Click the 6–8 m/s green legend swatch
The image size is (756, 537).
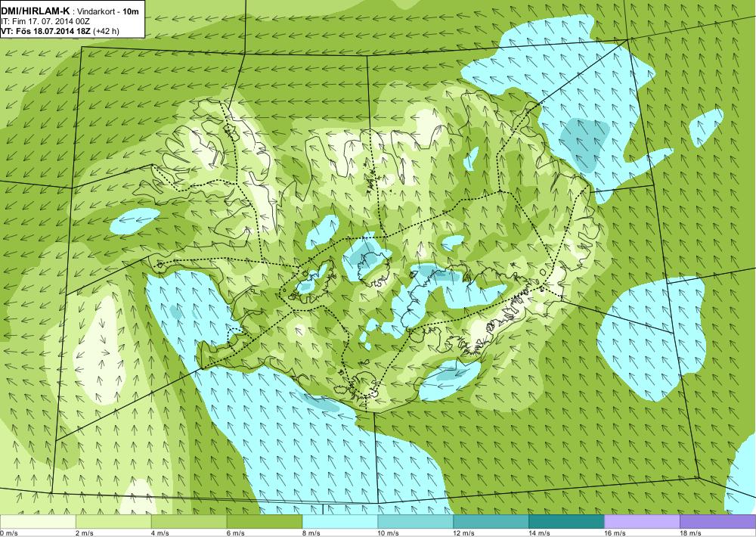(x=264, y=522)
